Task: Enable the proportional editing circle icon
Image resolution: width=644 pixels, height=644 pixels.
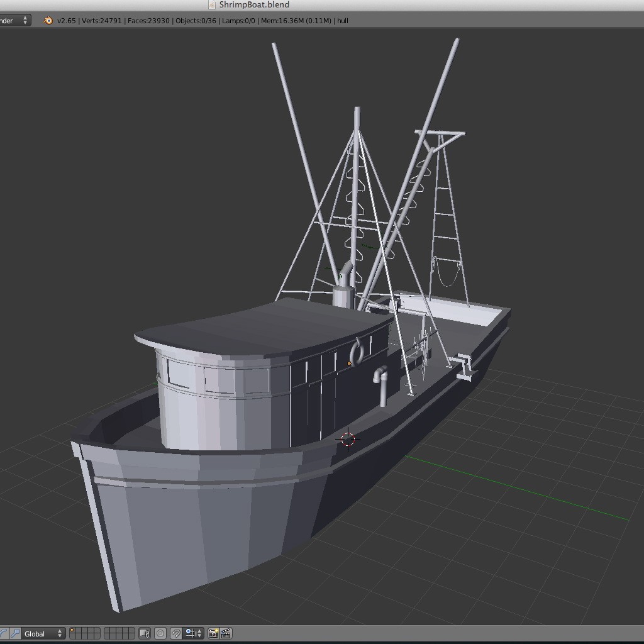Action: (x=161, y=633)
